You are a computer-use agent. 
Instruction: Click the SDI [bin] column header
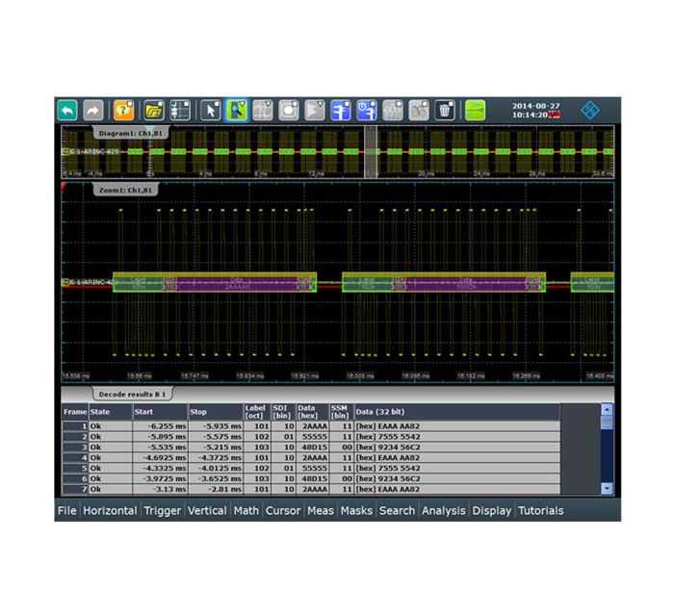pyautogui.click(x=283, y=412)
